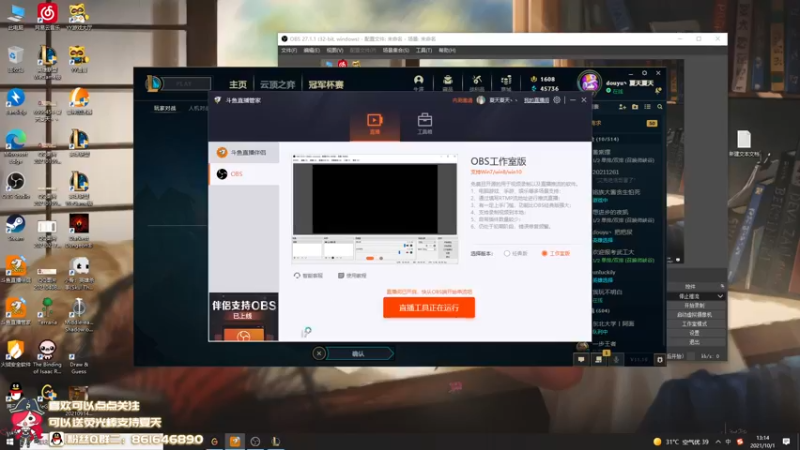
Task: Click the Douyu app icon on the taskbar
Action: pos(235,441)
